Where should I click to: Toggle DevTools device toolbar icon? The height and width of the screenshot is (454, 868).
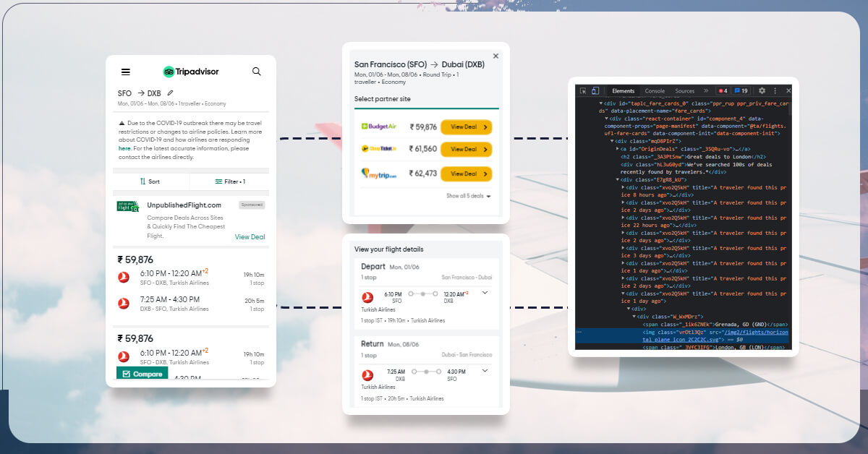pos(595,91)
